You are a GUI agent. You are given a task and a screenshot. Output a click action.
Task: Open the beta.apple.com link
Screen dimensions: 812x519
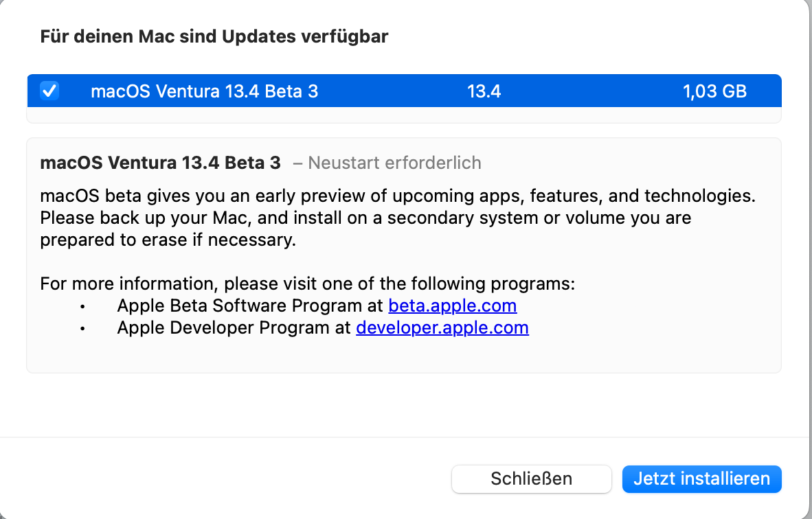452,305
